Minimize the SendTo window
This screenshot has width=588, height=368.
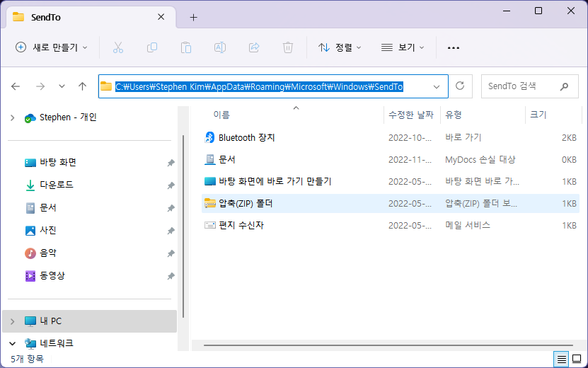pos(506,11)
